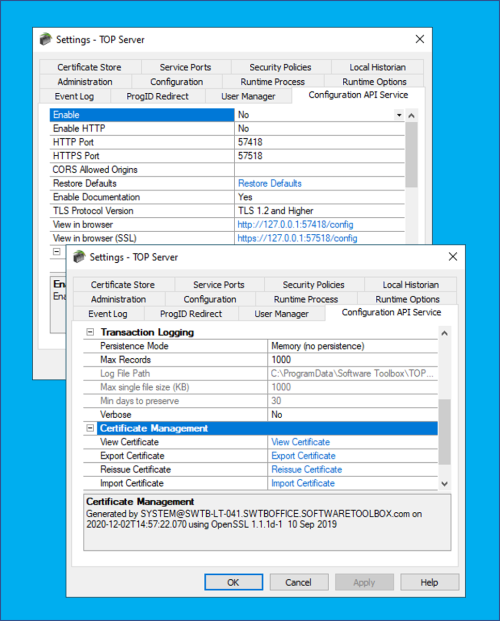This screenshot has width=500, height=621.
Task: Open the http://127.0.0.1:57418/config link
Action: pyautogui.click(x=295, y=225)
